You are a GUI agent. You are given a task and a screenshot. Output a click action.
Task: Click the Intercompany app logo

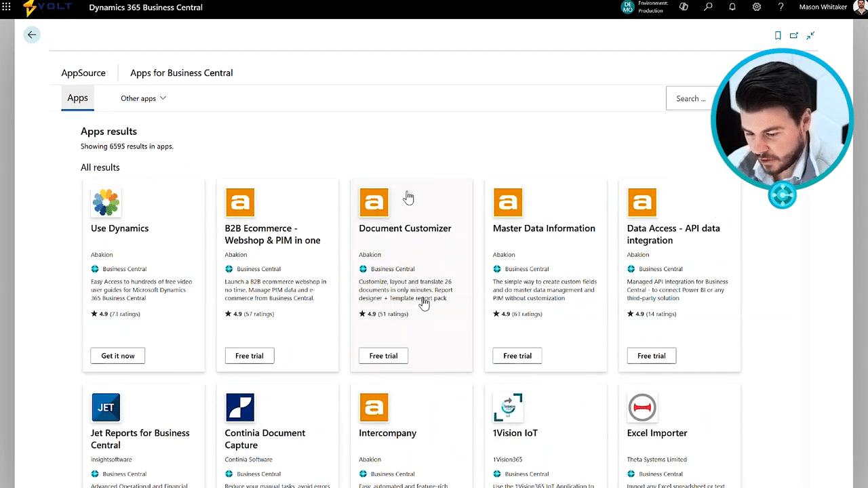(374, 407)
